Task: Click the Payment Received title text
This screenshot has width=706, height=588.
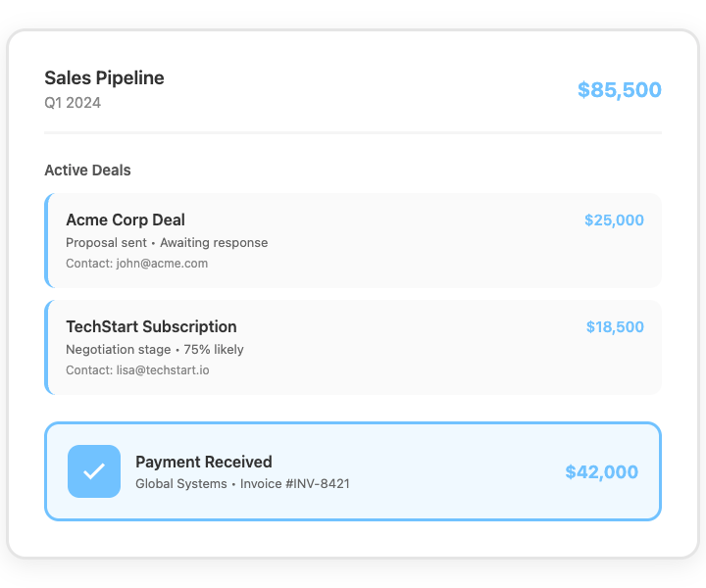Action: [x=203, y=462]
